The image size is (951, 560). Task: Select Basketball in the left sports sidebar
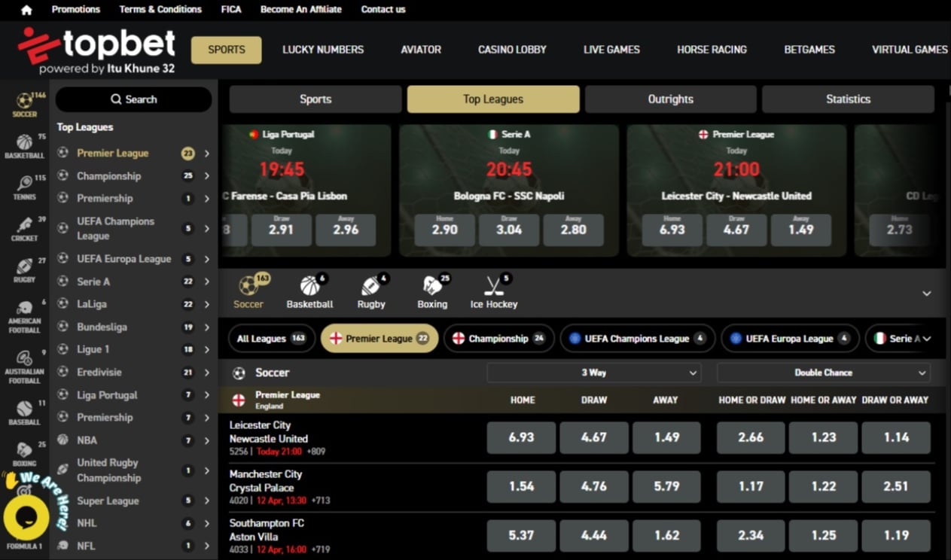tap(25, 146)
